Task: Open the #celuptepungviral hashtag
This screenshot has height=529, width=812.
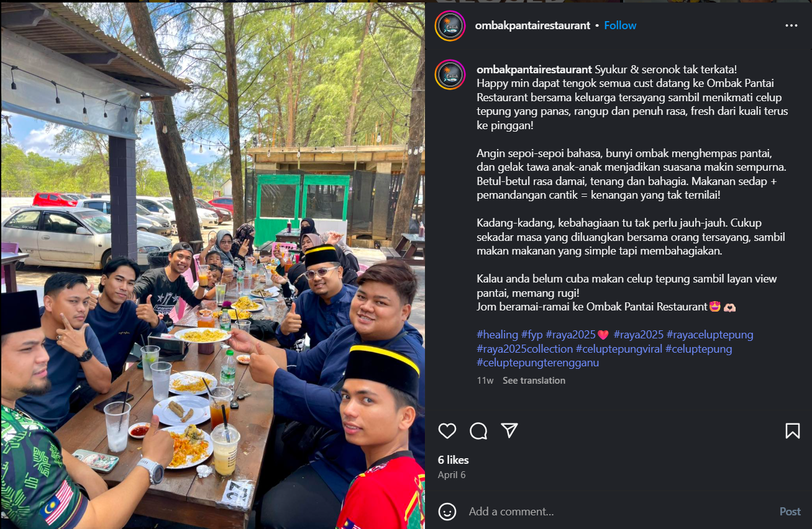Action: coord(619,349)
